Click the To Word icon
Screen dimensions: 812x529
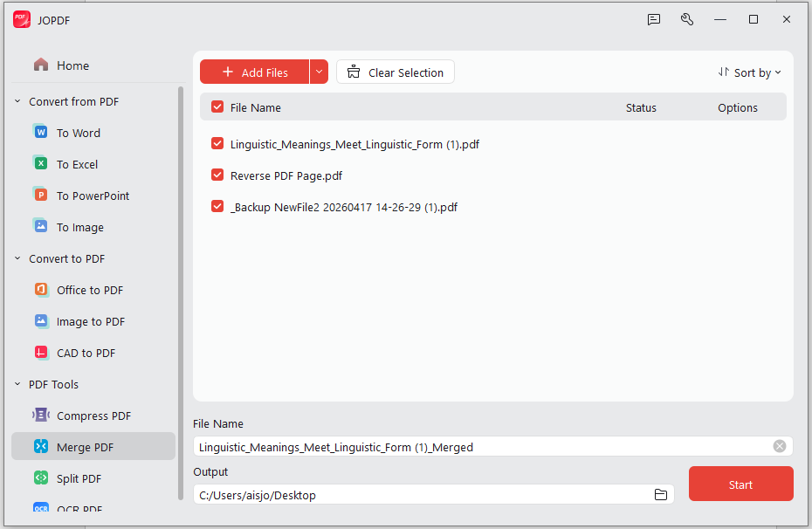tap(41, 132)
